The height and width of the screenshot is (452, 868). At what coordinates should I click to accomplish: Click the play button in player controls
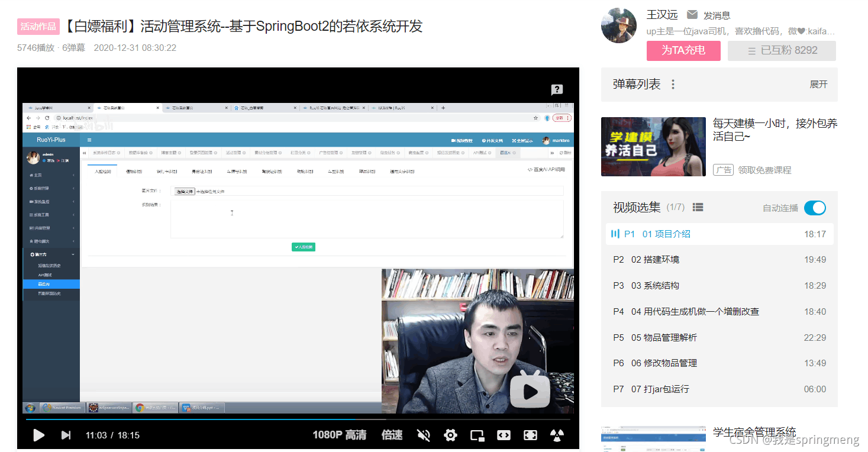click(x=38, y=435)
